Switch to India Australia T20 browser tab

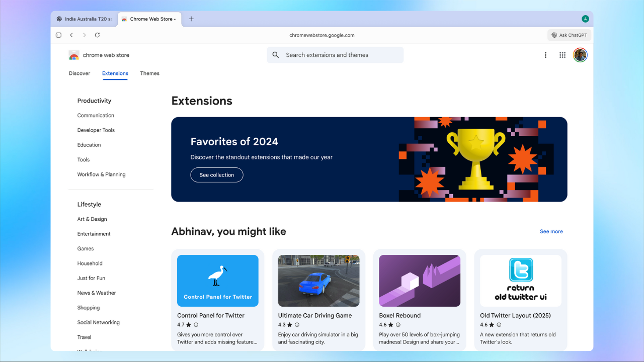point(84,19)
